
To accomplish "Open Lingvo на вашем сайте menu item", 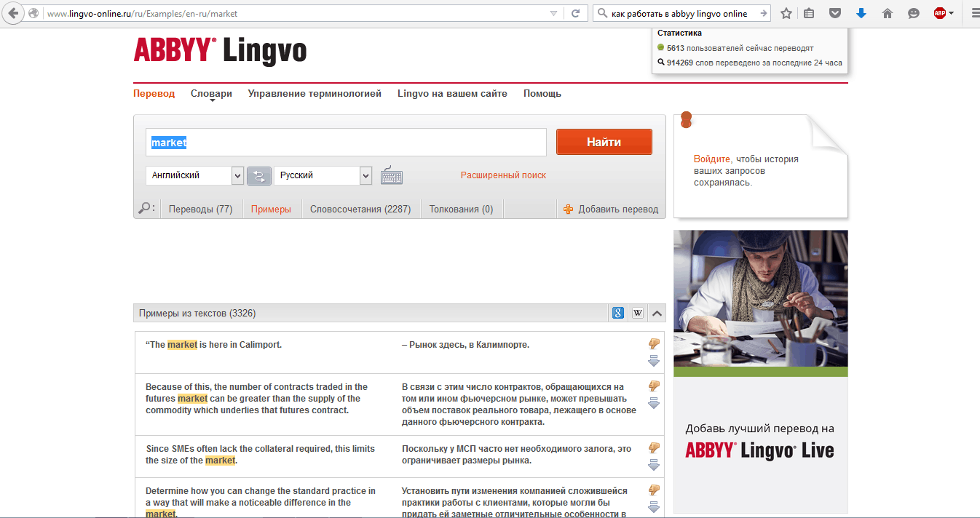I will (452, 94).
